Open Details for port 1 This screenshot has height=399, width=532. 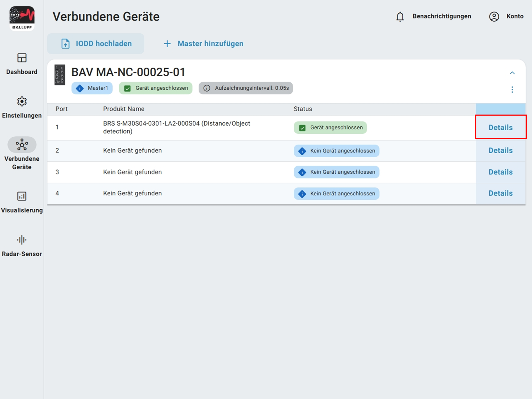point(500,127)
